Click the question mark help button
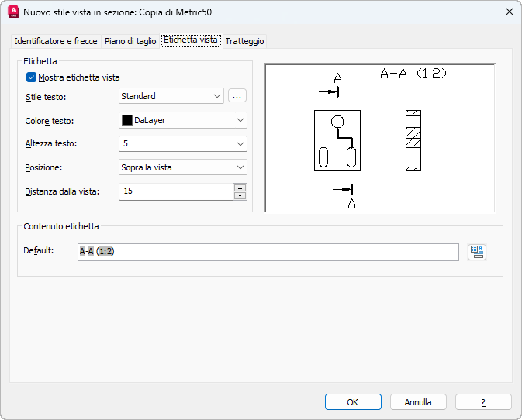The height and width of the screenshot is (420, 522). tap(483, 402)
